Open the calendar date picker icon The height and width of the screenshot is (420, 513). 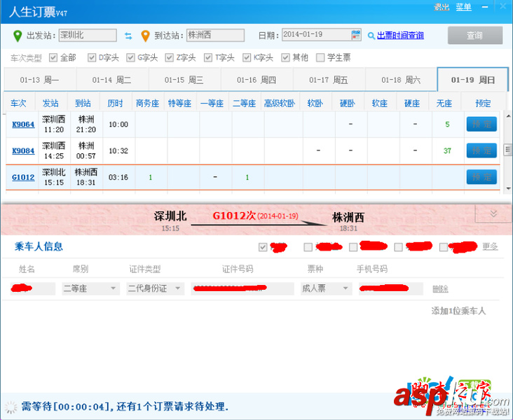coord(355,35)
